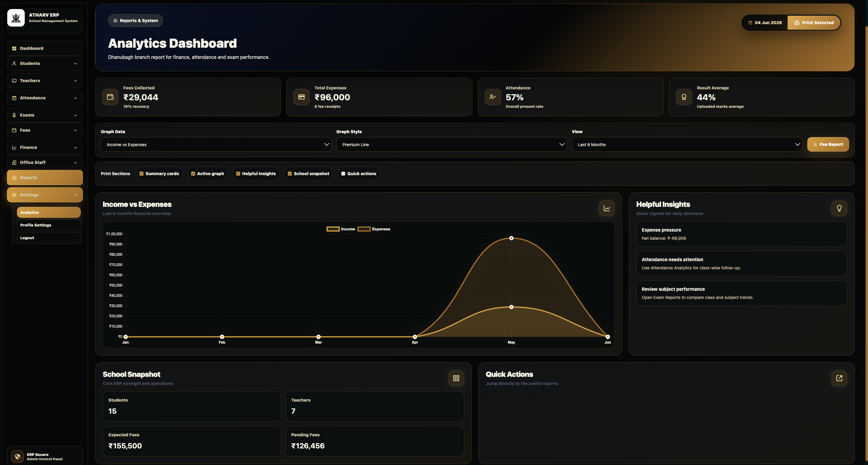This screenshot has height=465, width=868.
Task: Expand the Exams menu chevron
Action: [76, 115]
